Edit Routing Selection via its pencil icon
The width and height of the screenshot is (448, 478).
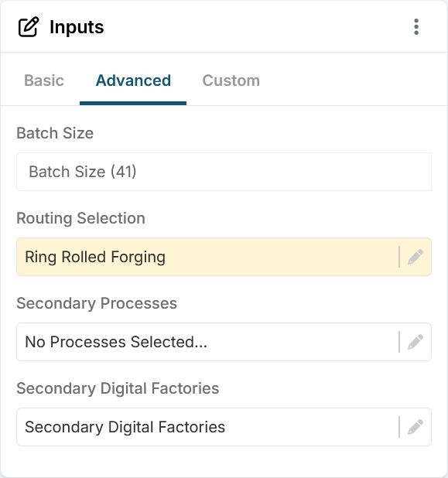coord(416,257)
